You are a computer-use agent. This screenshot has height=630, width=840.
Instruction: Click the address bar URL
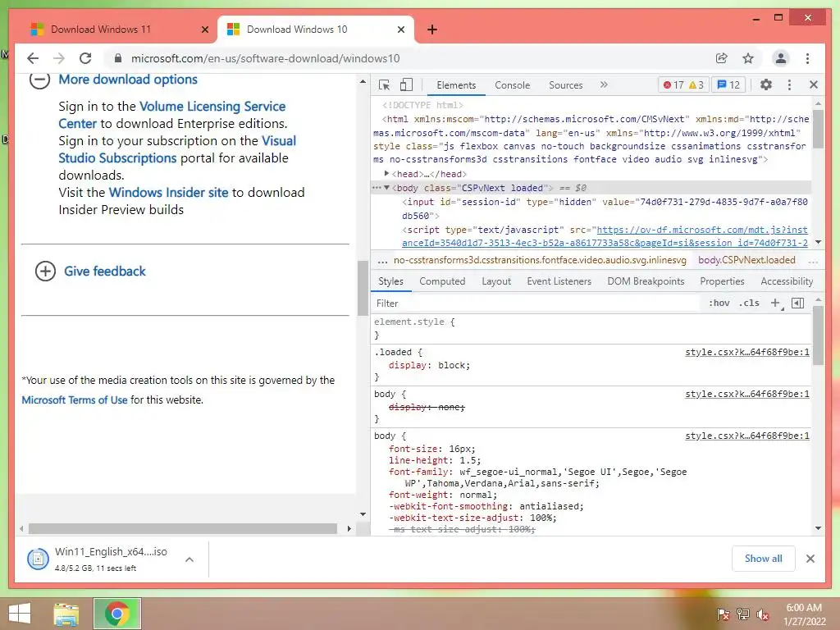point(265,58)
